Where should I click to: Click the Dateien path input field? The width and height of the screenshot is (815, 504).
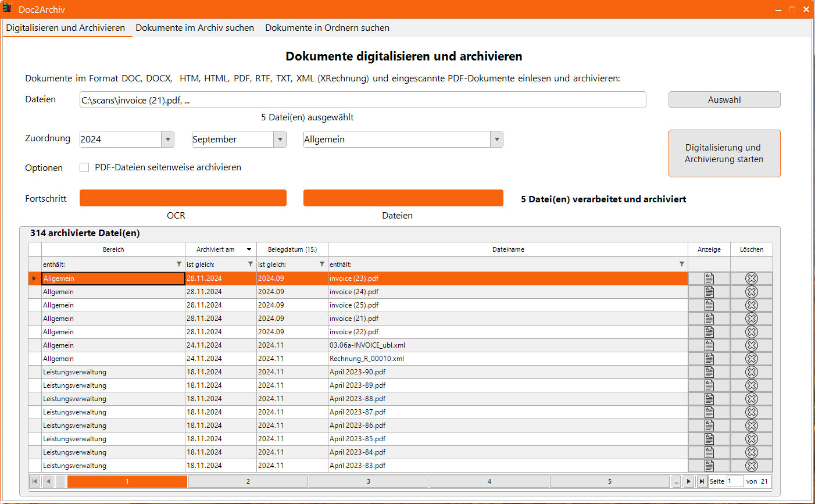pos(362,100)
